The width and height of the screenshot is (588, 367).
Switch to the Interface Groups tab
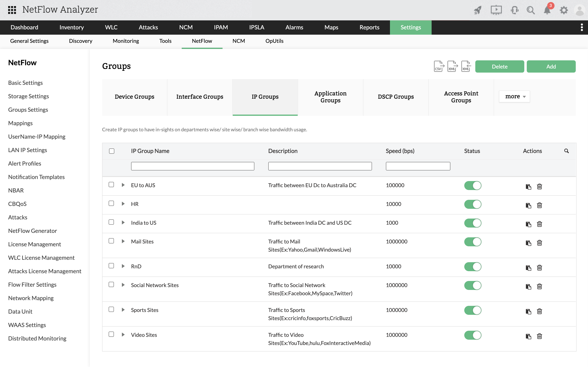tap(199, 97)
